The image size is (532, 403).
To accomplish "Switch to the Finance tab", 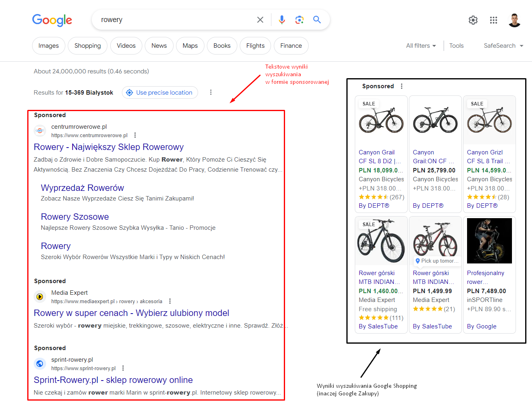I will pos(291,46).
